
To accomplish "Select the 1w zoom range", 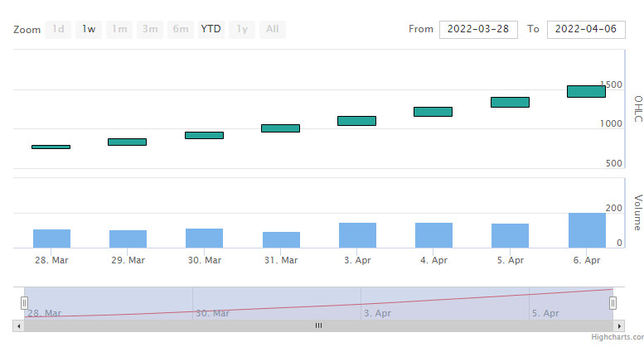I will coord(89,30).
